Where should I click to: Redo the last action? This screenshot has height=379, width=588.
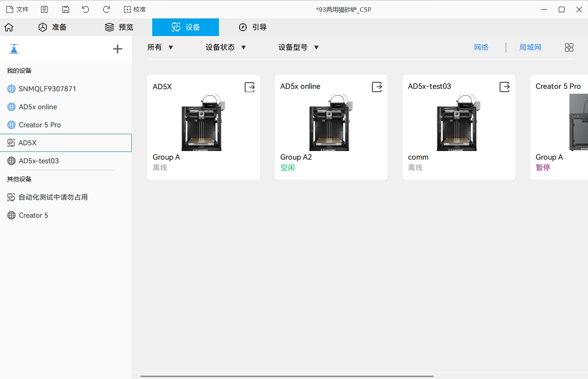pyautogui.click(x=106, y=9)
